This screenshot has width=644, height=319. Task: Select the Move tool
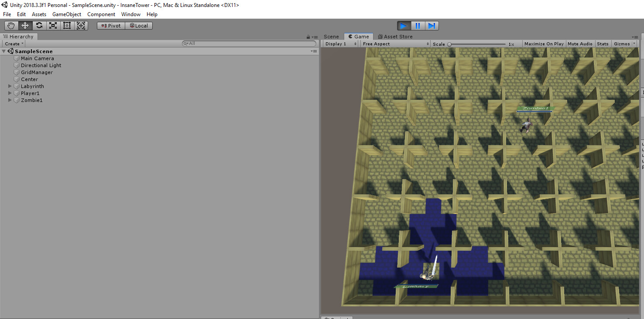25,25
